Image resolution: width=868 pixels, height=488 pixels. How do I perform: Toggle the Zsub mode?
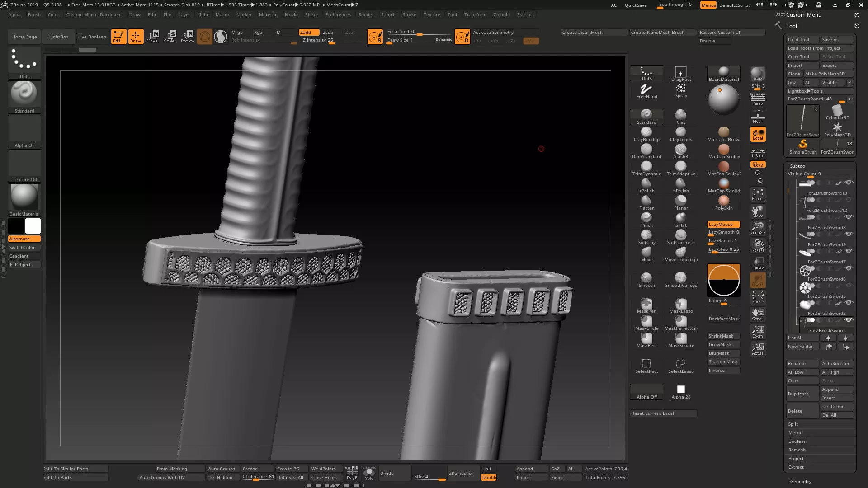328,33
